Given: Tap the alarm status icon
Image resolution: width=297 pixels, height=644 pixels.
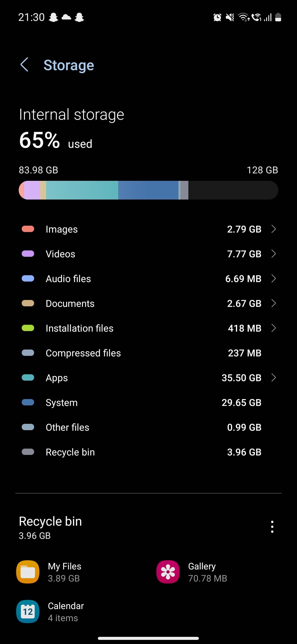Looking at the screenshot, I should pyautogui.click(x=217, y=17).
